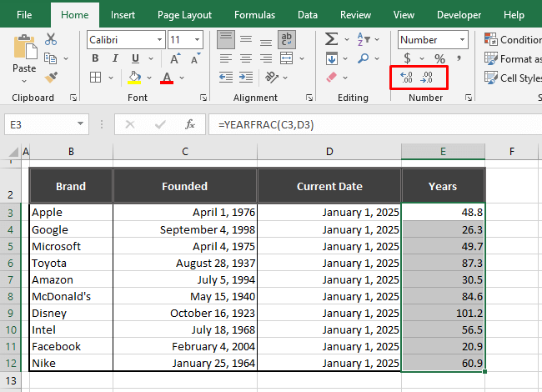Click Decrease Decimal button
Screen dimensions: 542x392
[x=426, y=78]
